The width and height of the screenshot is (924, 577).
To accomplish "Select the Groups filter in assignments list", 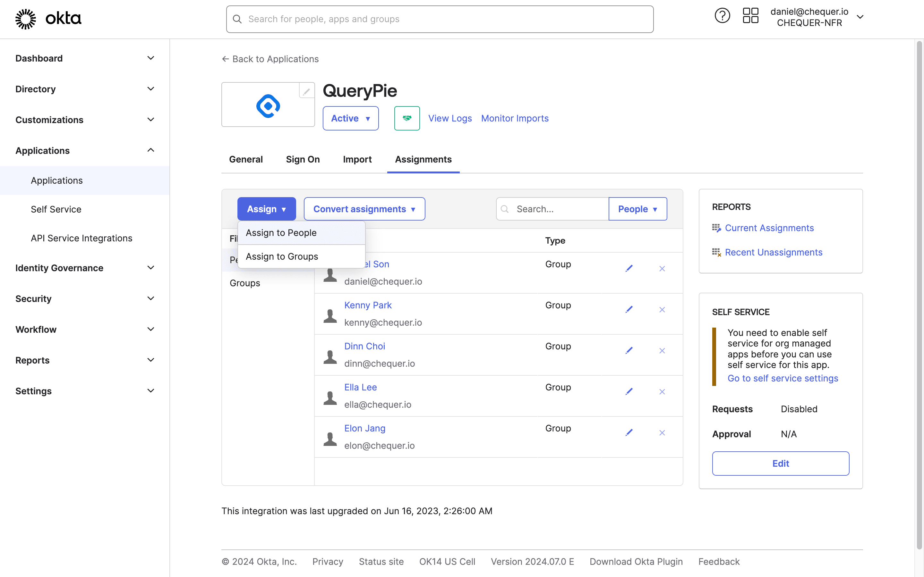I will (245, 283).
